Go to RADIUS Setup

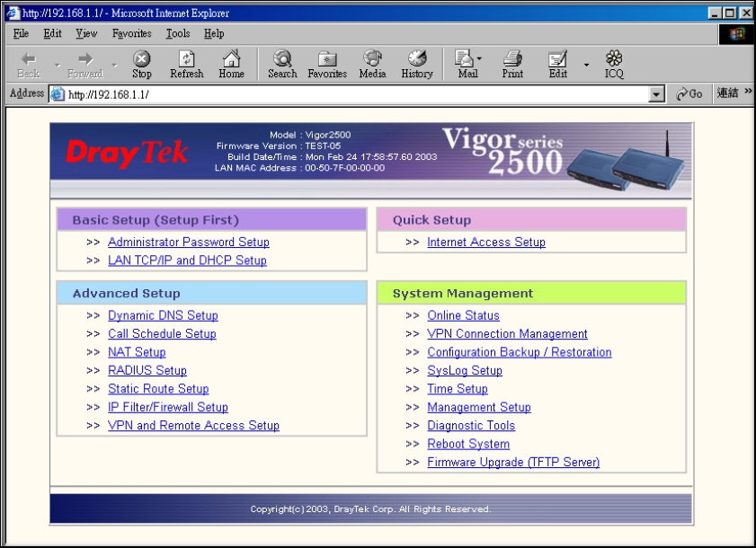tap(147, 370)
